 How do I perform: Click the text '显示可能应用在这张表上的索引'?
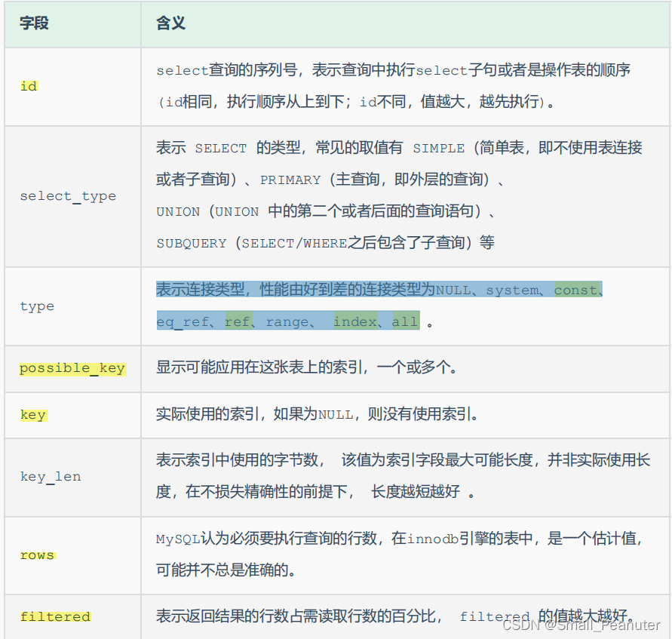[x=259, y=367]
